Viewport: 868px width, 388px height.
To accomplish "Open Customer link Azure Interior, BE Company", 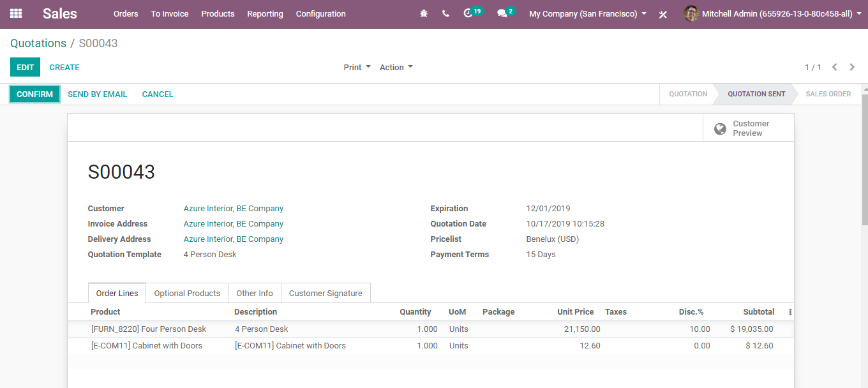I will [x=234, y=209].
